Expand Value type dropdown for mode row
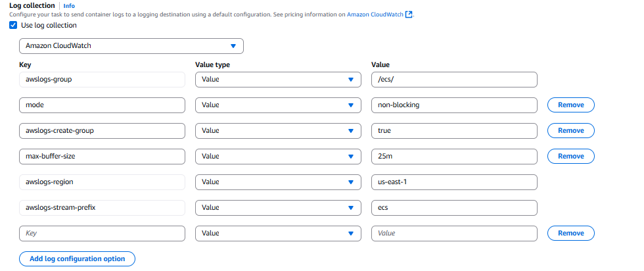 278,105
